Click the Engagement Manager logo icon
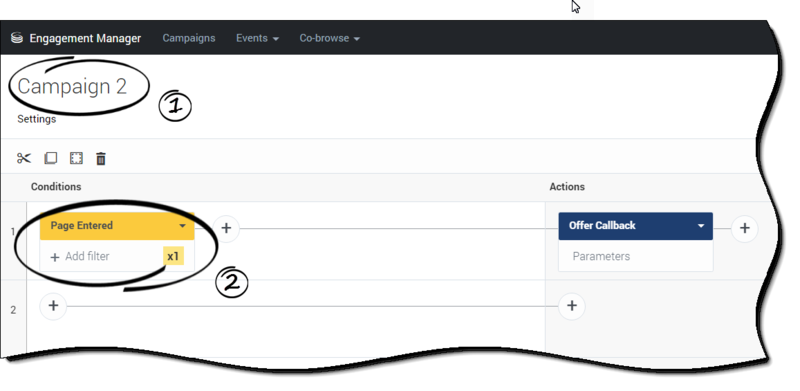The width and height of the screenshot is (800, 391). point(17,38)
